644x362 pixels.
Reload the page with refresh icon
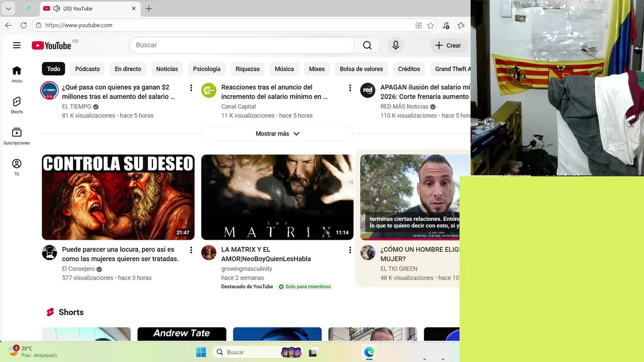(23, 25)
